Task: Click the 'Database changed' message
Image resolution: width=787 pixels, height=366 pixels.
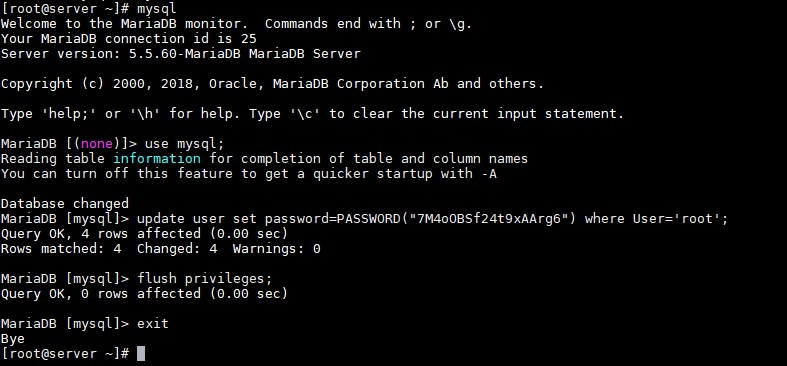Action: (x=65, y=204)
